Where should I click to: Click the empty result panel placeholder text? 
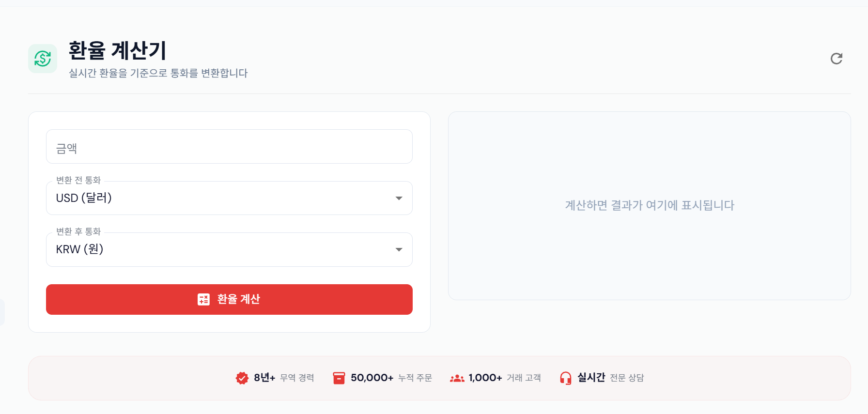(x=650, y=205)
